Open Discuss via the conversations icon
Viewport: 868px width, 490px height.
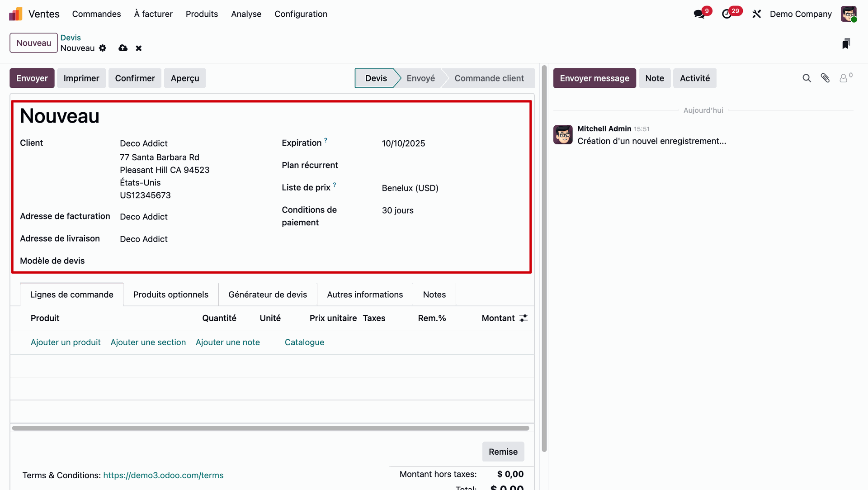coord(699,14)
